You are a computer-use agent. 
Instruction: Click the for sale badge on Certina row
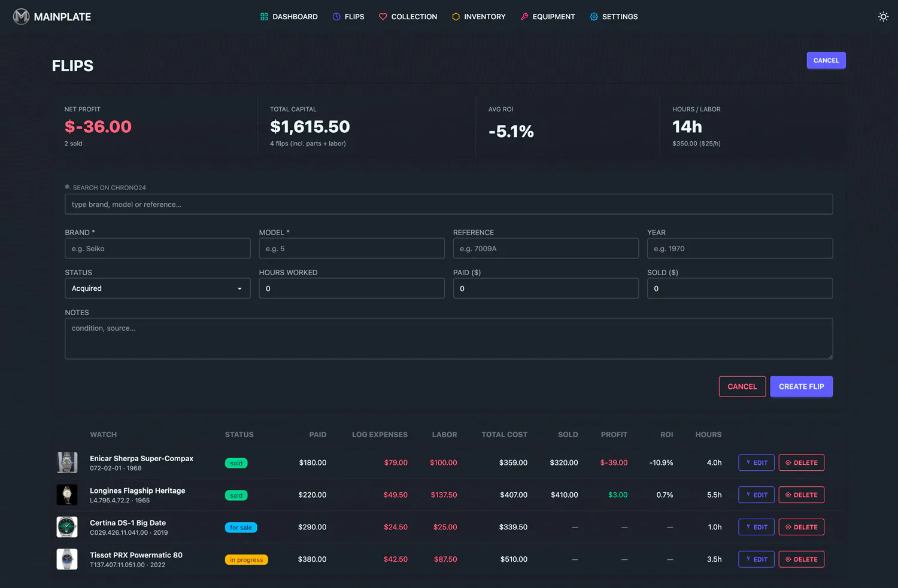pos(241,528)
